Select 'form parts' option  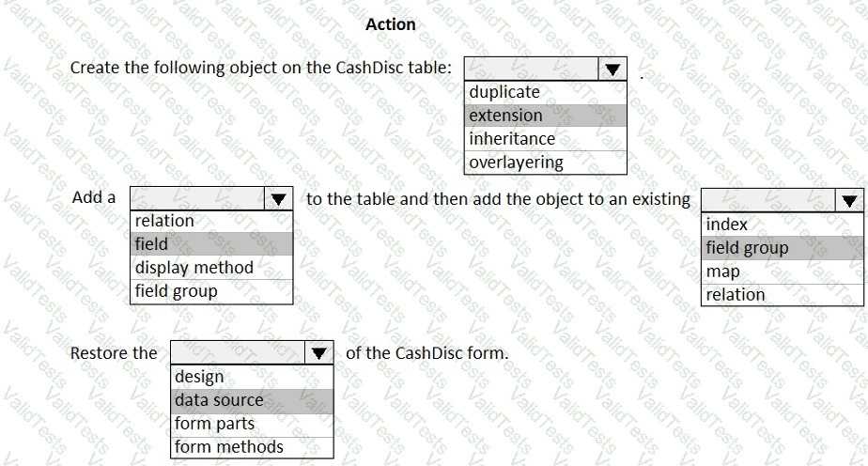coord(252,424)
